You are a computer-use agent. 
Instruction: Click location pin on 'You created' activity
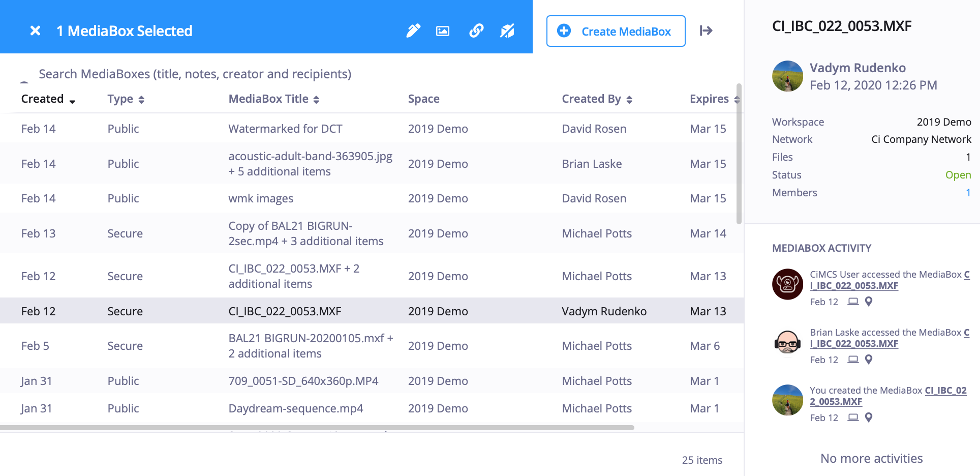click(x=869, y=418)
